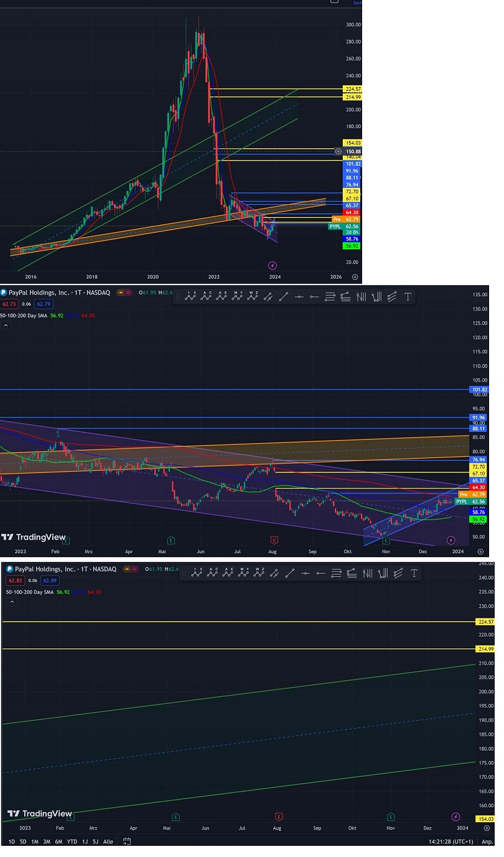
Task: Select Elliott ABC correction wave tool, middle chart
Action: pyautogui.click(x=207, y=296)
